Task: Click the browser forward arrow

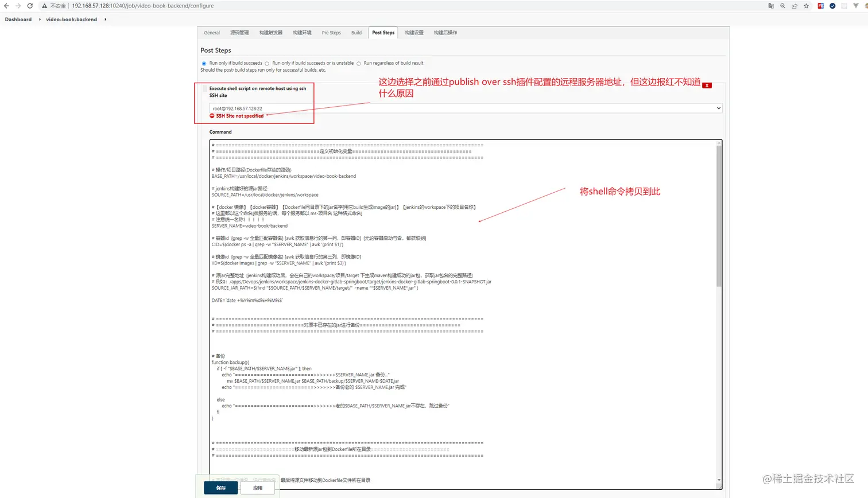Action: 18,6
